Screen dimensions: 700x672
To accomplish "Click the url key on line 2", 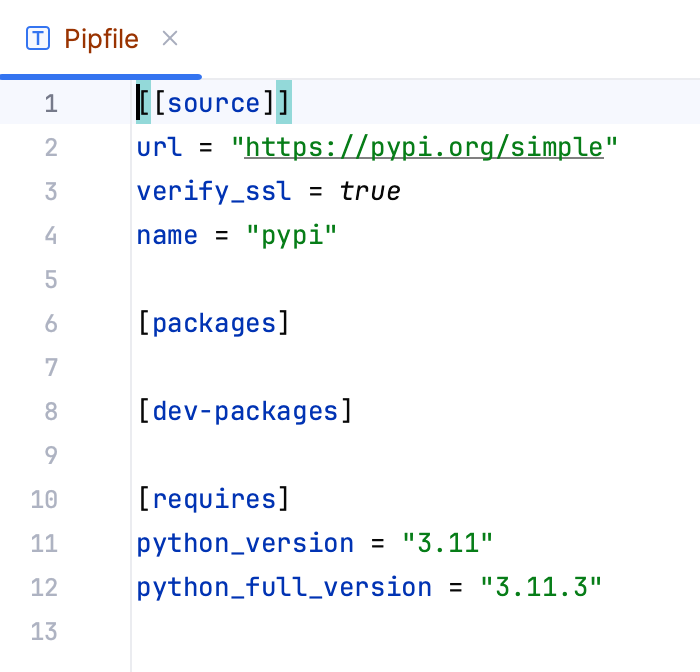I will coord(160,148).
